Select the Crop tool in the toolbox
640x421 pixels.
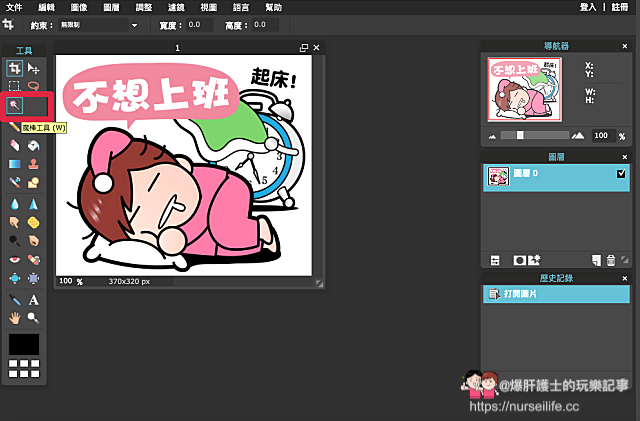(15, 69)
